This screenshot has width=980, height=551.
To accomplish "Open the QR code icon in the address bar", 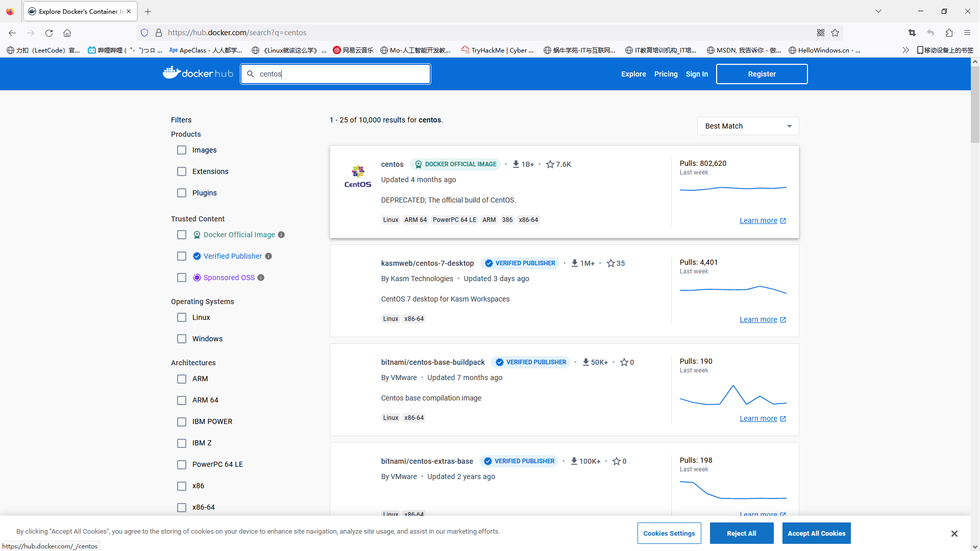I will coord(821,33).
